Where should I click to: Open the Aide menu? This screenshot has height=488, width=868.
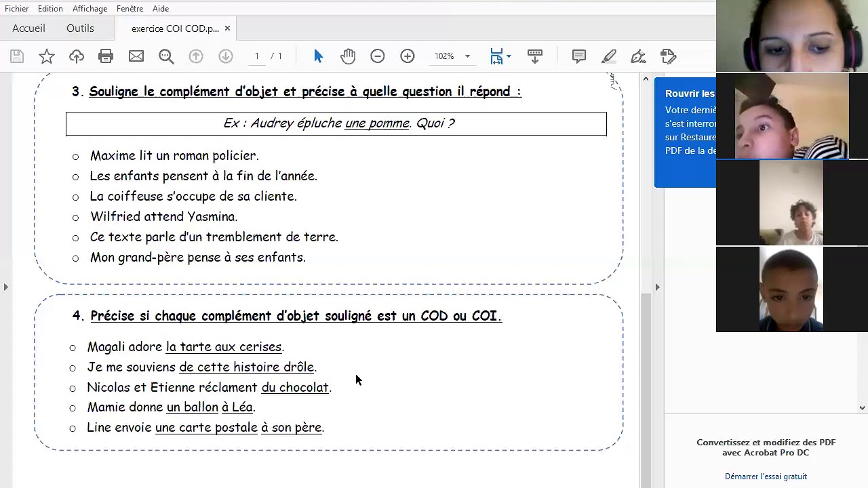click(x=161, y=8)
